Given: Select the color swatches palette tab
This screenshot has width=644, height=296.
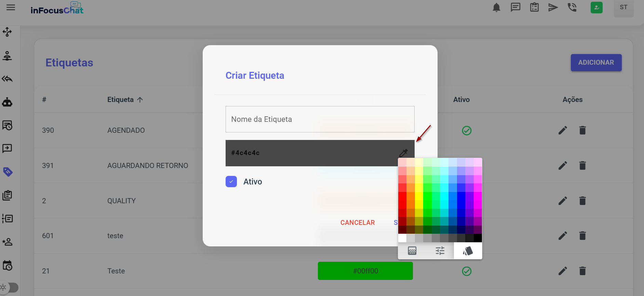Looking at the screenshot, I should coord(468,251).
